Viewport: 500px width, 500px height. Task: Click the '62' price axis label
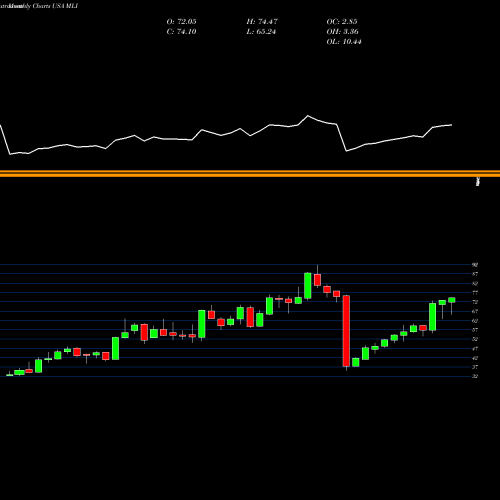coord(475,321)
